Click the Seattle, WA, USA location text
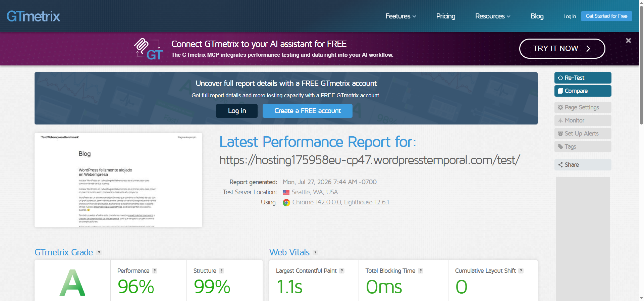The height and width of the screenshot is (301, 644). pos(315,192)
